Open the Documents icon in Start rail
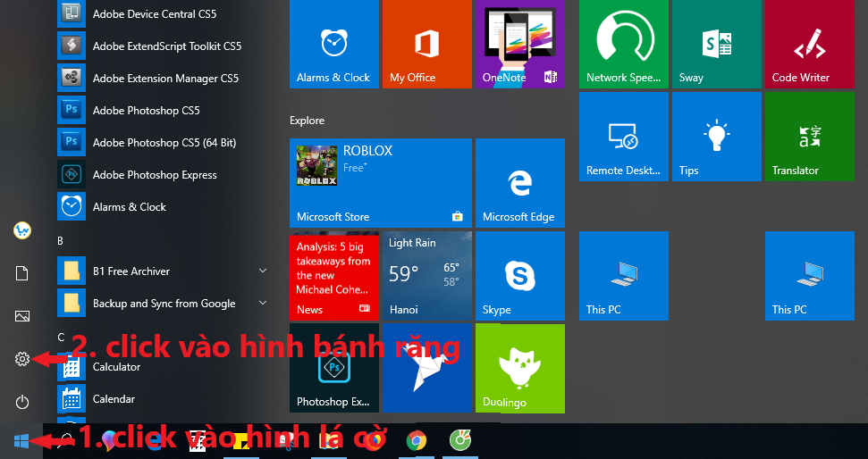This screenshot has height=459, width=868. [x=22, y=273]
